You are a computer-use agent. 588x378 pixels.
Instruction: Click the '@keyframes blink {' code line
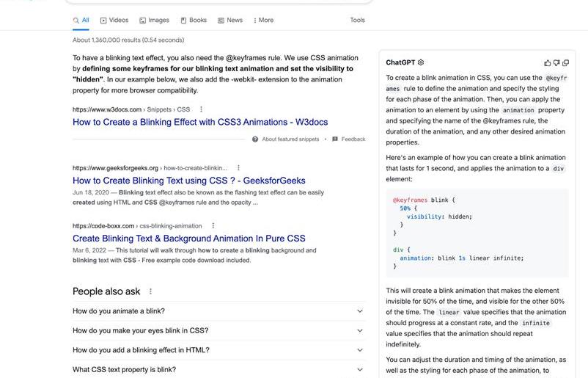point(424,200)
